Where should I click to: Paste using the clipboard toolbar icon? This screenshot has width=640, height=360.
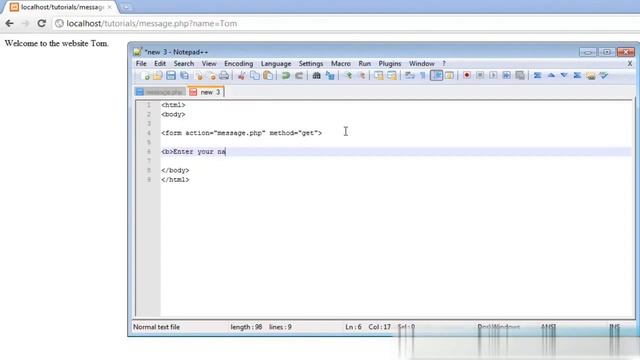[268, 76]
